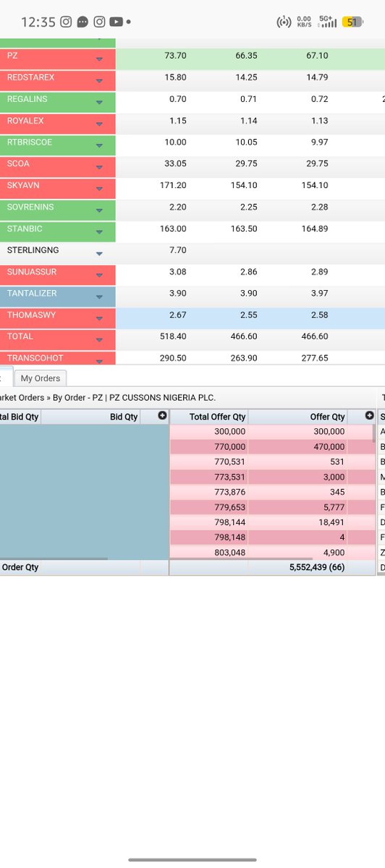Open the ROYALEX ticker dropdown arrow
This screenshot has width=385, height=868.
(x=99, y=125)
